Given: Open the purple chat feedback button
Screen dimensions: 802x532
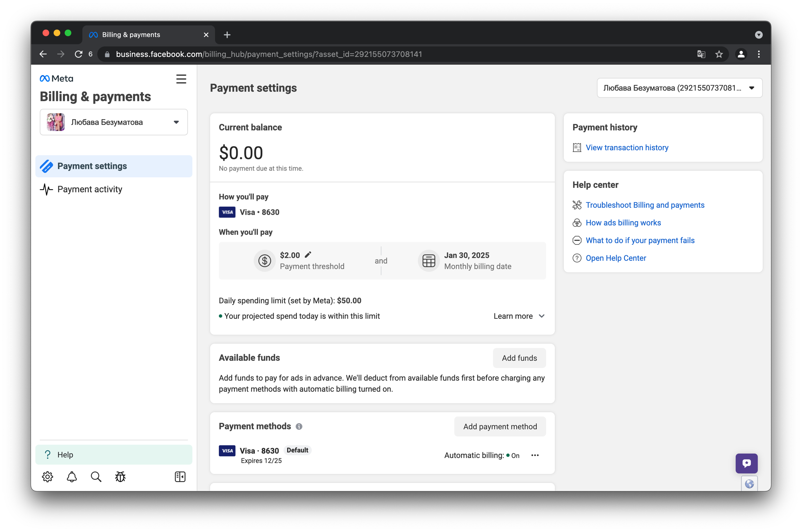Looking at the screenshot, I should click(x=746, y=463).
